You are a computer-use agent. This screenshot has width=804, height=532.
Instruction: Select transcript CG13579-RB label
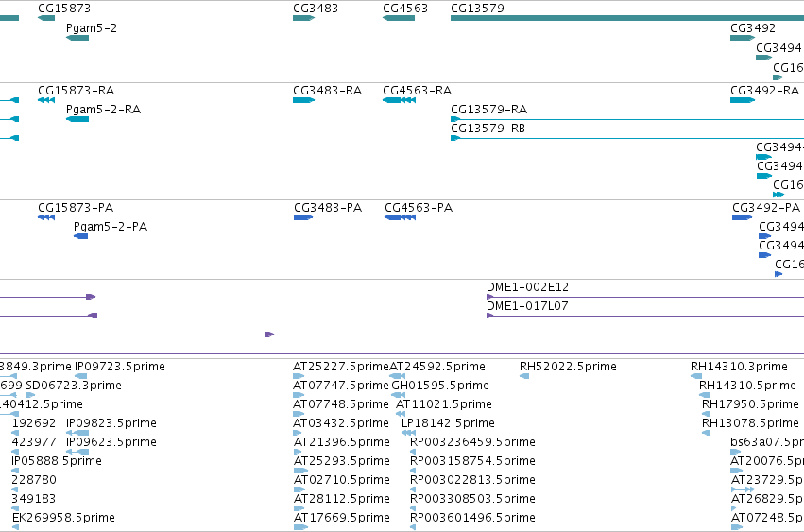point(488,129)
